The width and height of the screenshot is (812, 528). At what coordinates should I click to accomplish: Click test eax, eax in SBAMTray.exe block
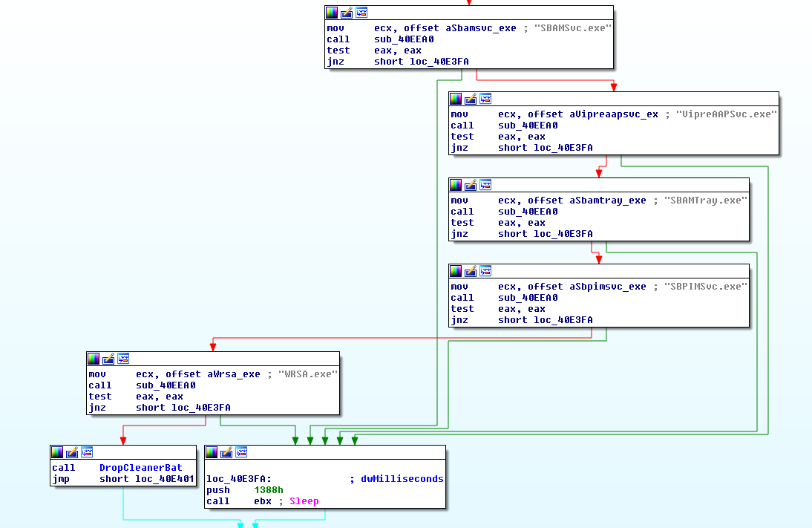[x=497, y=222]
